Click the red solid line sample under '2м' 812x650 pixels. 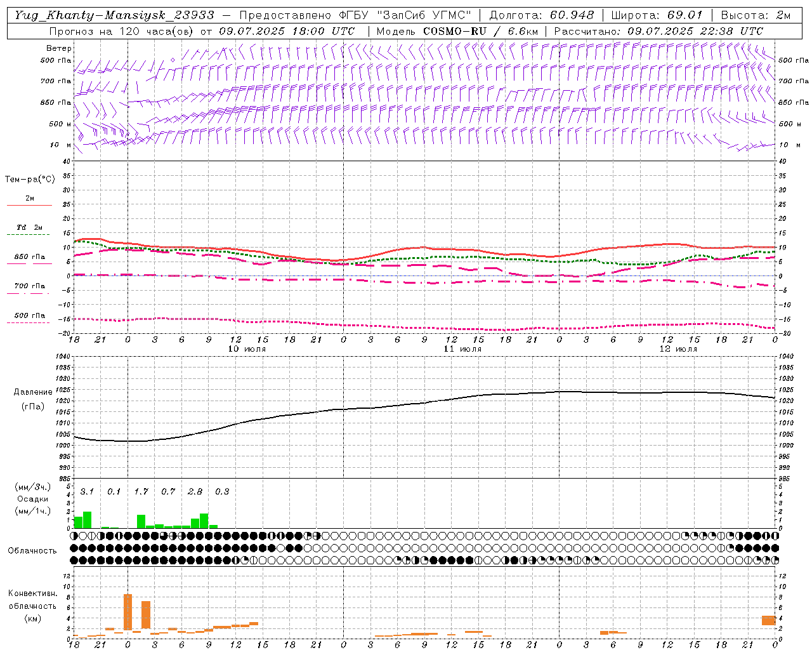(29, 206)
